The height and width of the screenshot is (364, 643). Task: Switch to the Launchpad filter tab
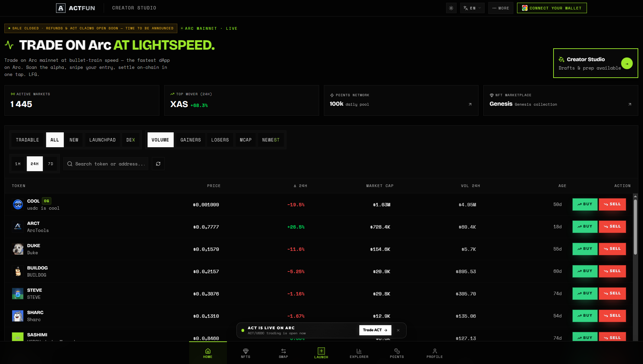[102, 140]
